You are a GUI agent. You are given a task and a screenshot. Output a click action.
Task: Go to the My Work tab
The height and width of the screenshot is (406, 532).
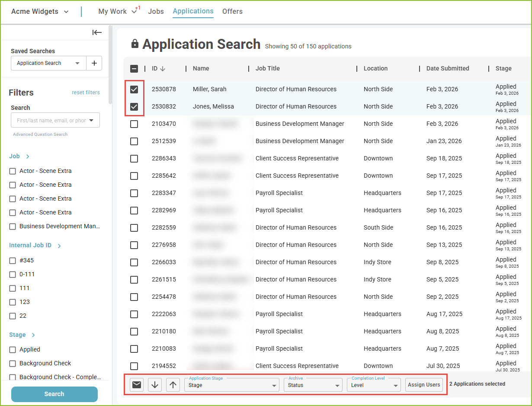[112, 12]
